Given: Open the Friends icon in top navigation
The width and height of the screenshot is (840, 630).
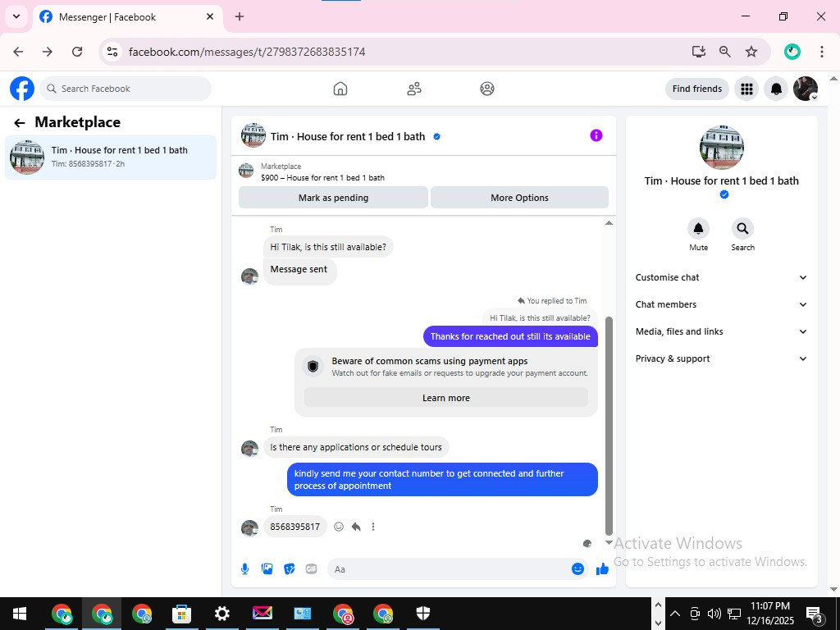Looking at the screenshot, I should click(414, 89).
